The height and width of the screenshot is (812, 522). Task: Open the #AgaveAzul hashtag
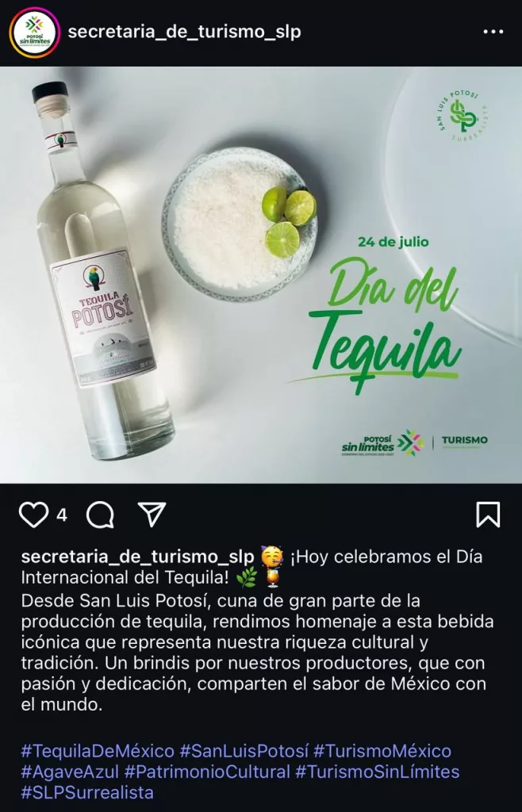(x=70, y=772)
